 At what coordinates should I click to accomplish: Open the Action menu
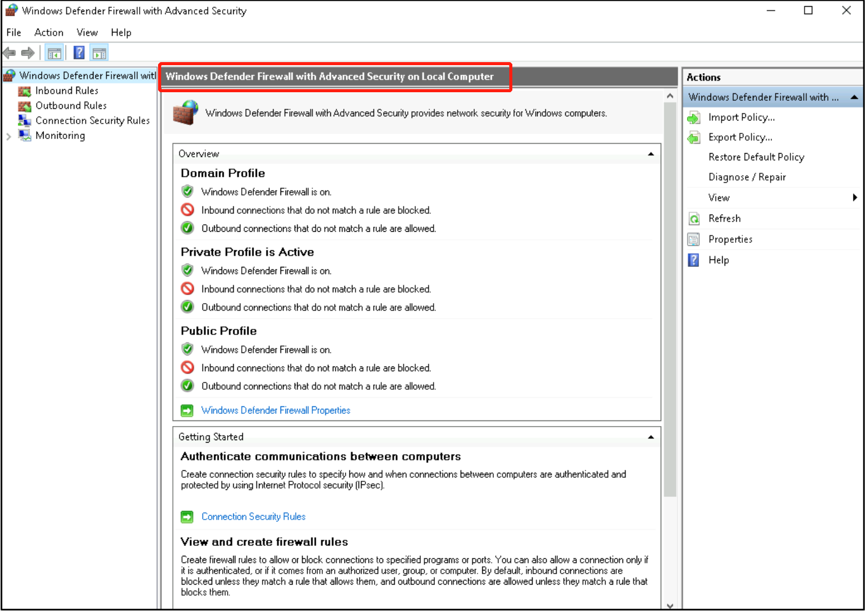(49, 33)
